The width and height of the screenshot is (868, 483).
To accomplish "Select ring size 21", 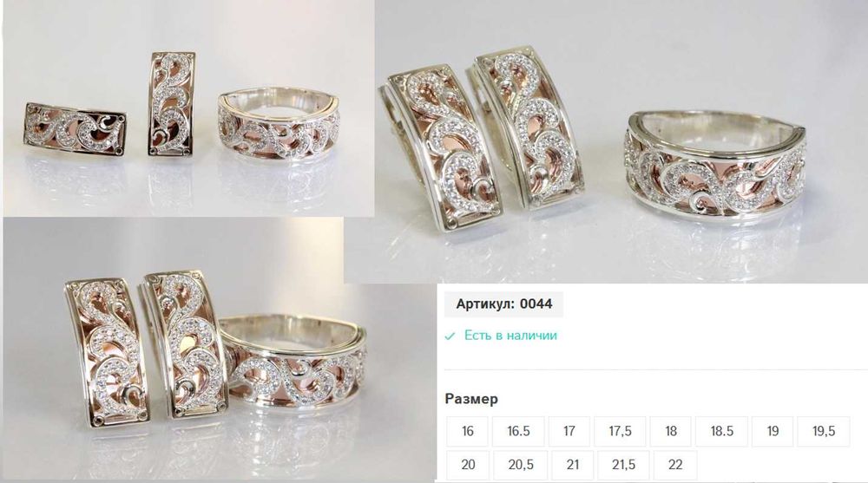I will pyautogui.click(x=573, y=465).
